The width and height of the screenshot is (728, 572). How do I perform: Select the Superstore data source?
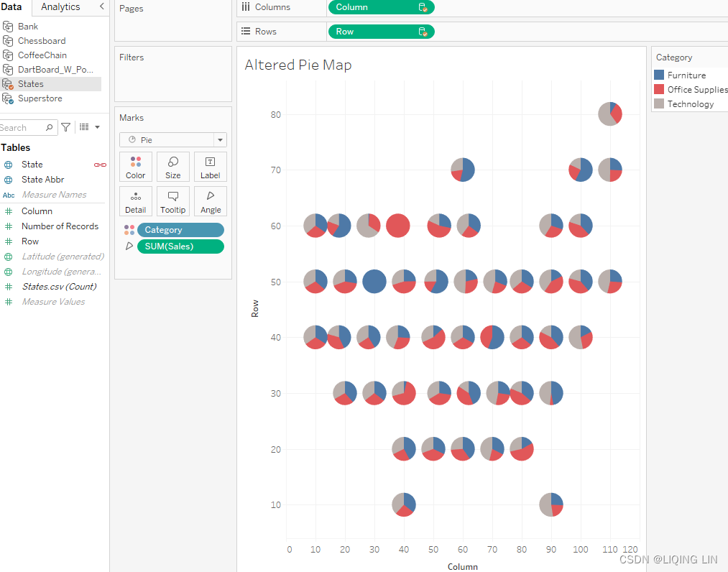(40, 98)
